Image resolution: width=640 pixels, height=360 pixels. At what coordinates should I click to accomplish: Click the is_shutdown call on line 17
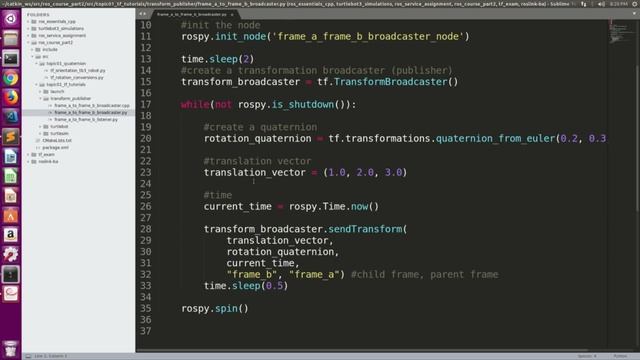[302, 104]
